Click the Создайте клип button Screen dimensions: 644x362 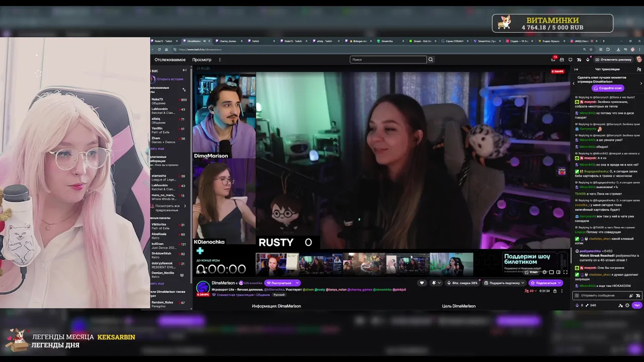click(607, 88)
